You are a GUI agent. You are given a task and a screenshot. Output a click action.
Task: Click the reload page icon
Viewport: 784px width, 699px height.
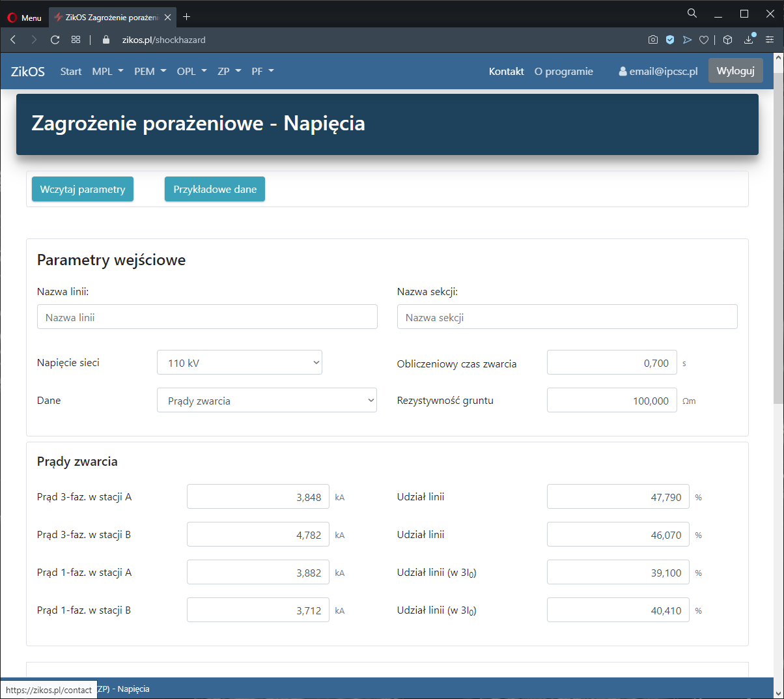pos(55,40)
